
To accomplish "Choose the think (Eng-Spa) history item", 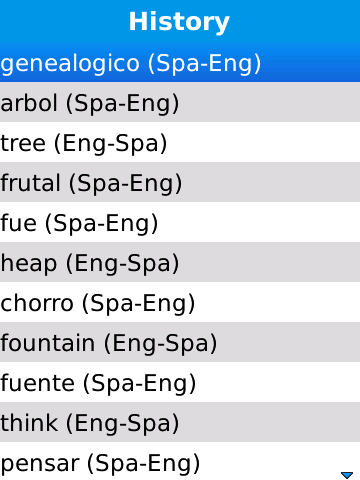I will click(180, 422).
